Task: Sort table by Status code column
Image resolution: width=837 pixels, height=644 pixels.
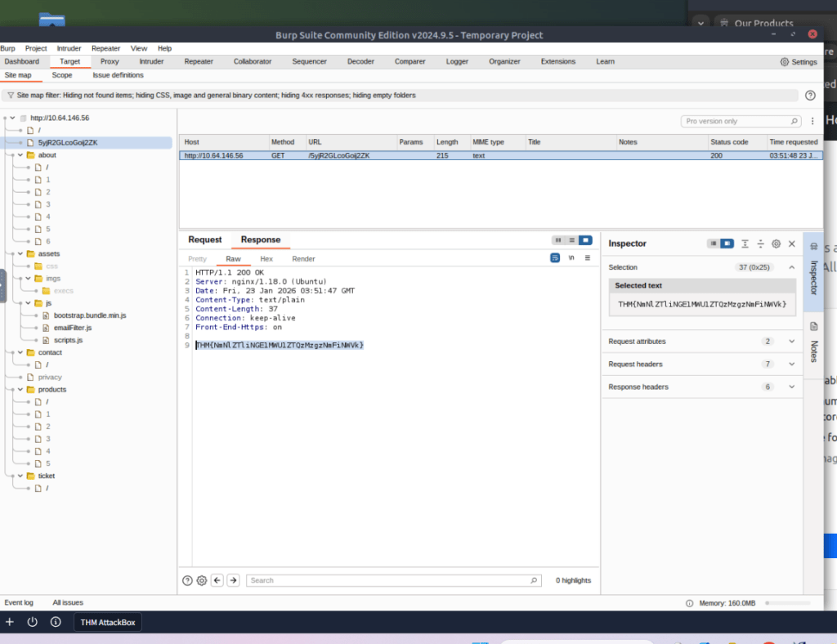Action: pos(736,142)
